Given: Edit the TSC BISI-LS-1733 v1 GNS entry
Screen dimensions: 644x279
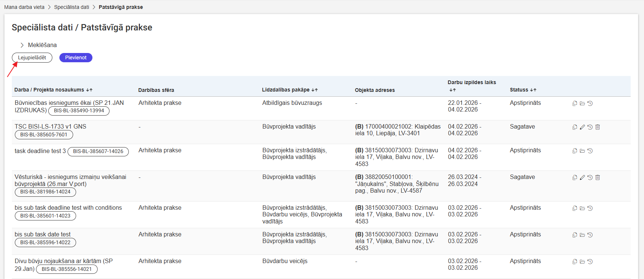Looking at the screenshot, I should pos(582,127).
